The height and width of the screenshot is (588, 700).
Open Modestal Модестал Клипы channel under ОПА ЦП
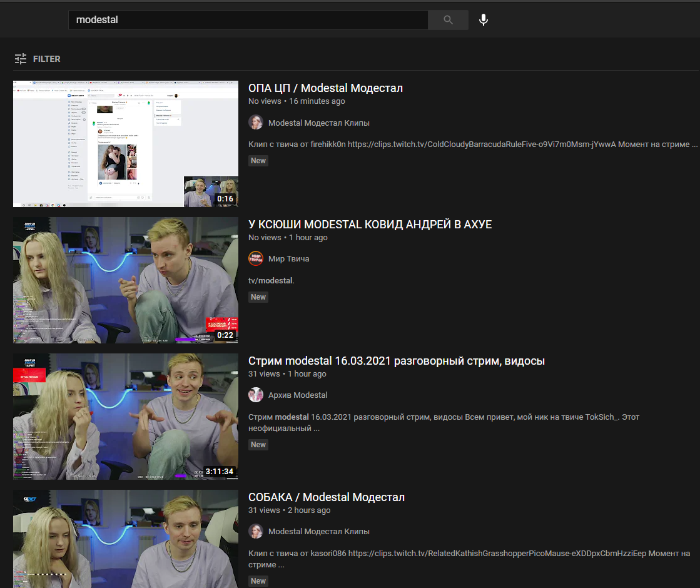tap(319, 123)
